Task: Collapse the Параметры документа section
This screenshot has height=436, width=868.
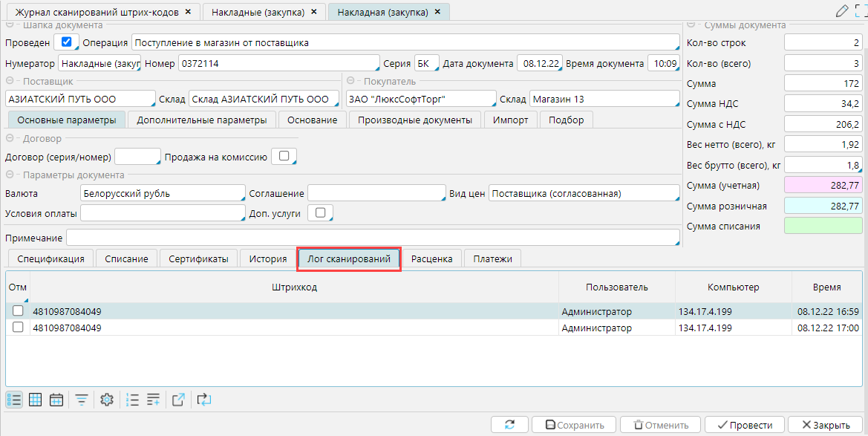Action: coord(9,175)
